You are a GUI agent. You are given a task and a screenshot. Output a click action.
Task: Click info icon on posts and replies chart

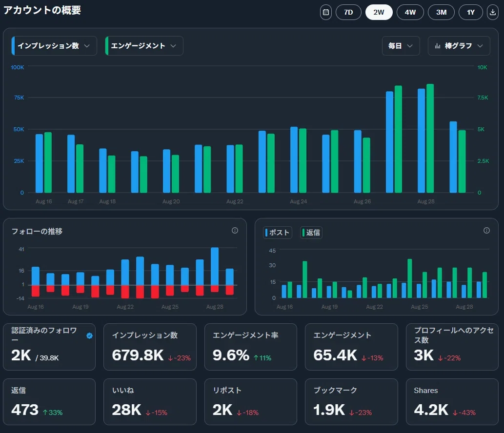tap(486, 230)
